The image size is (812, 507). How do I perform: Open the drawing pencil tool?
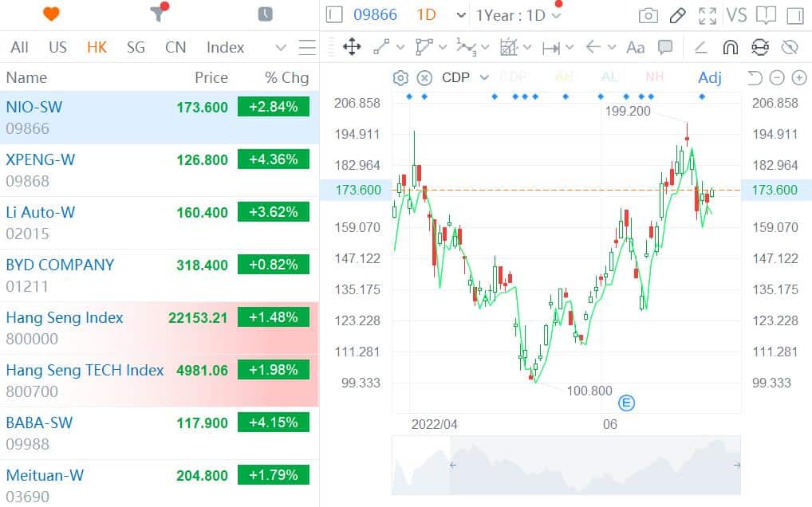(677, 14)
